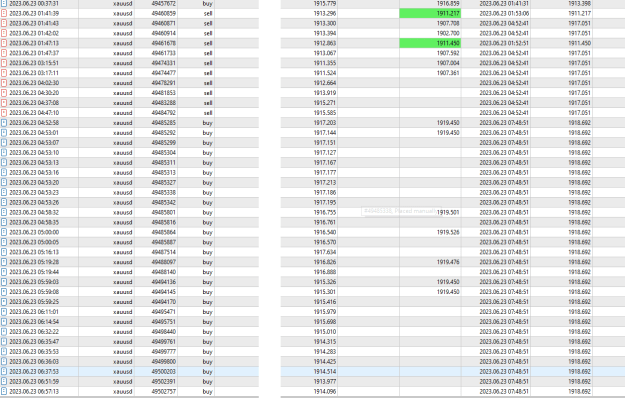The height and width of the screenshot is (398, 625).
Task: Select open time 2023.06.23 05:19:44
Action: (34, 272)
